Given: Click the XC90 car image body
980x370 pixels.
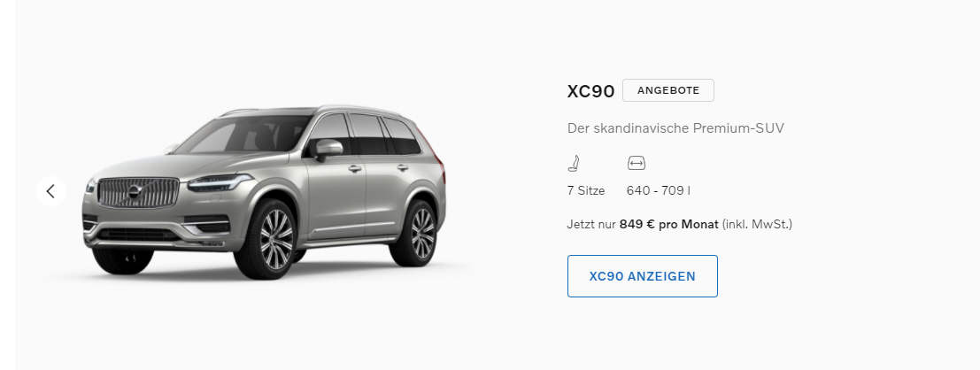Looking at the screenshot, I should [263, 192].
